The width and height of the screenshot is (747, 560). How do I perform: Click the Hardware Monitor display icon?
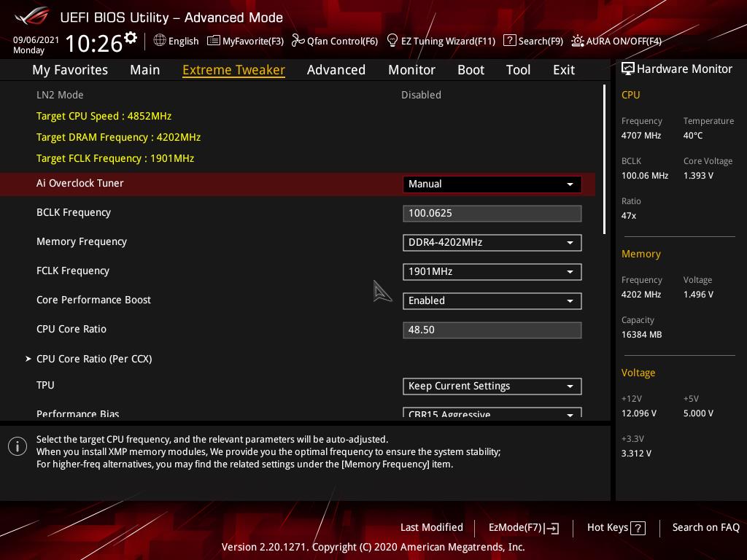[x=628, y=69]
